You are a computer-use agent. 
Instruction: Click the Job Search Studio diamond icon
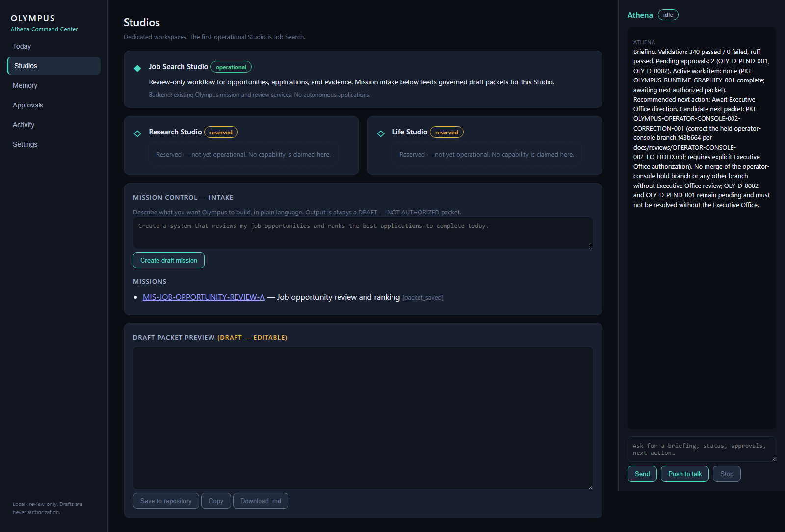137,68
